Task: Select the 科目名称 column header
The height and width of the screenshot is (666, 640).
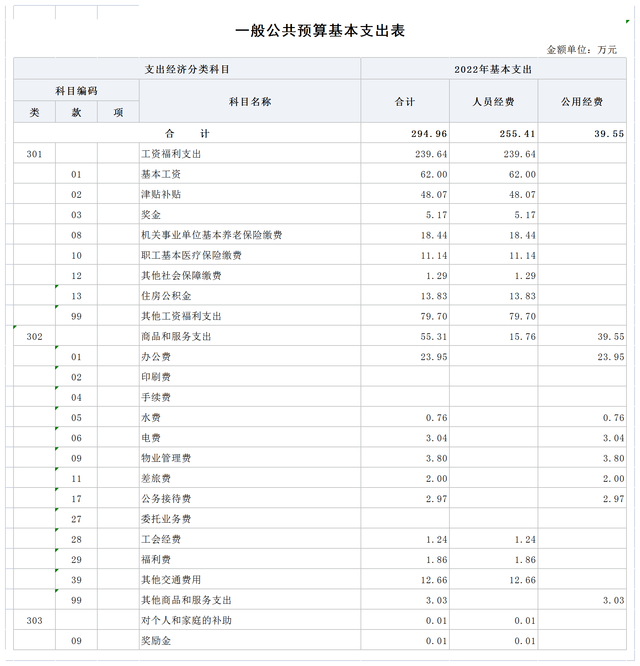Action: click(250, 102)
